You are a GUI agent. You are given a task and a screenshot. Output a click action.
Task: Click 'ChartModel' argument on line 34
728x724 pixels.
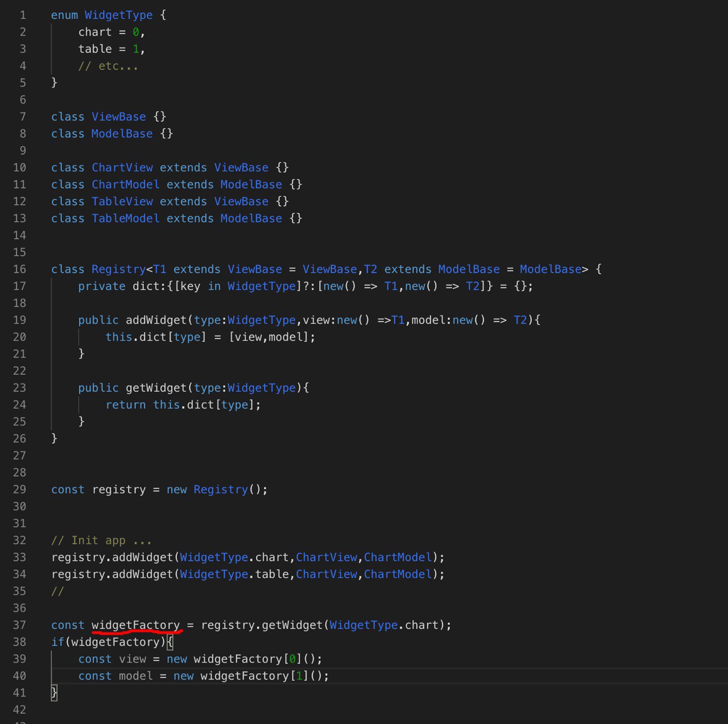[x=398, y=574]
